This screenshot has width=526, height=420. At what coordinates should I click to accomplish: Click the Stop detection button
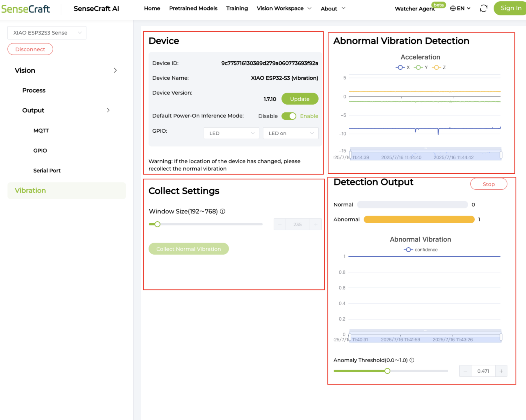(x=489, y=184)
